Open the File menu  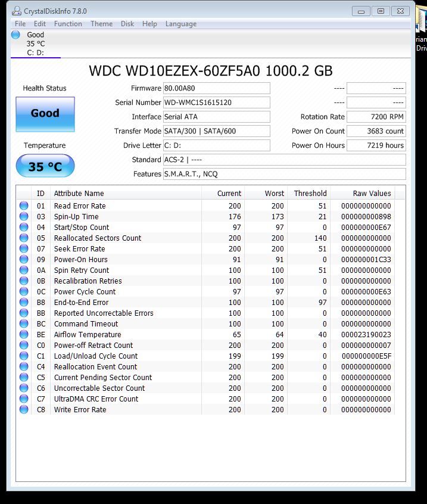(x=20, y=24)
